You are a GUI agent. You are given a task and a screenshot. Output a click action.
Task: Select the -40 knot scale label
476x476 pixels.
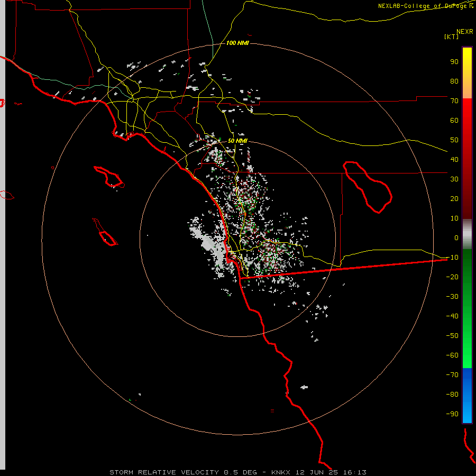tap(452, 316)
